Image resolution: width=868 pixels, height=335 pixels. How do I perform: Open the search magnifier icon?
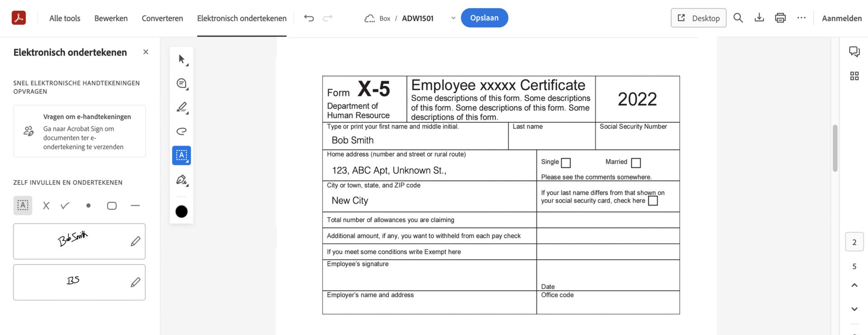coord(738,18)
